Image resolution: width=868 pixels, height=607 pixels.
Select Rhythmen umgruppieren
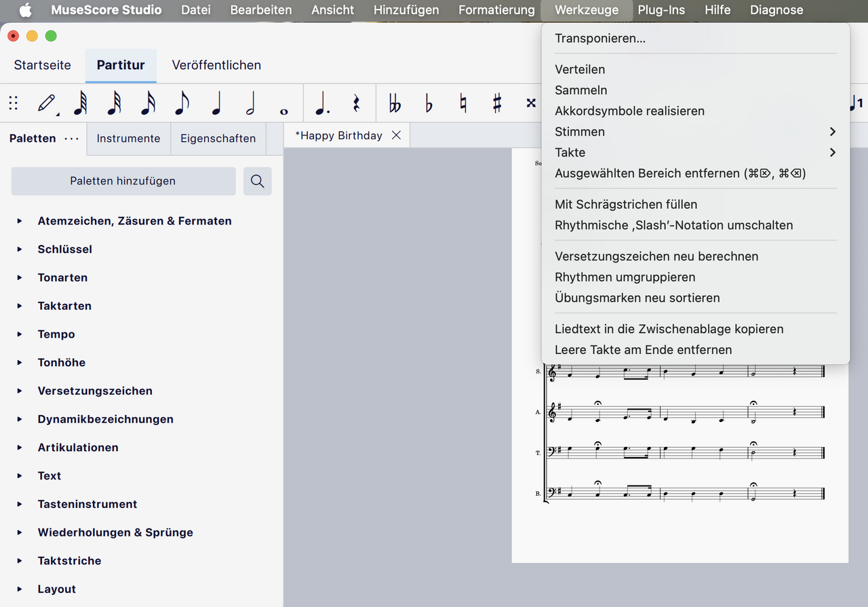[x=695, y=277]
